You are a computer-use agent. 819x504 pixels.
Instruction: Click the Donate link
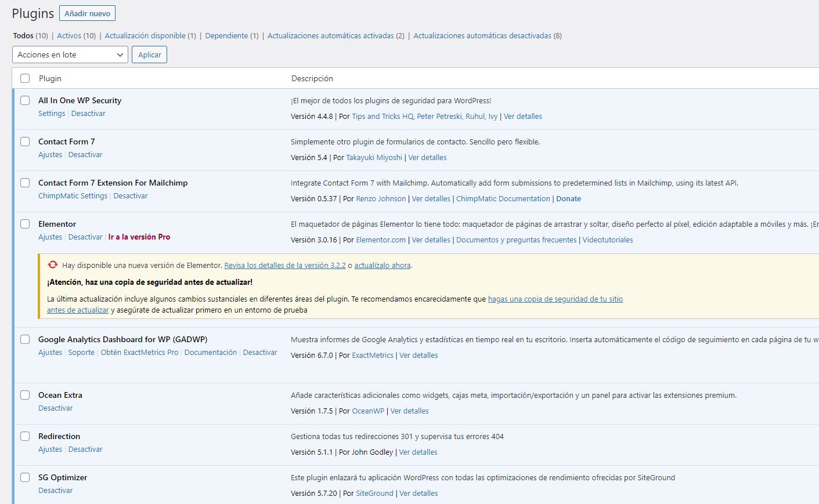[568, 199]
